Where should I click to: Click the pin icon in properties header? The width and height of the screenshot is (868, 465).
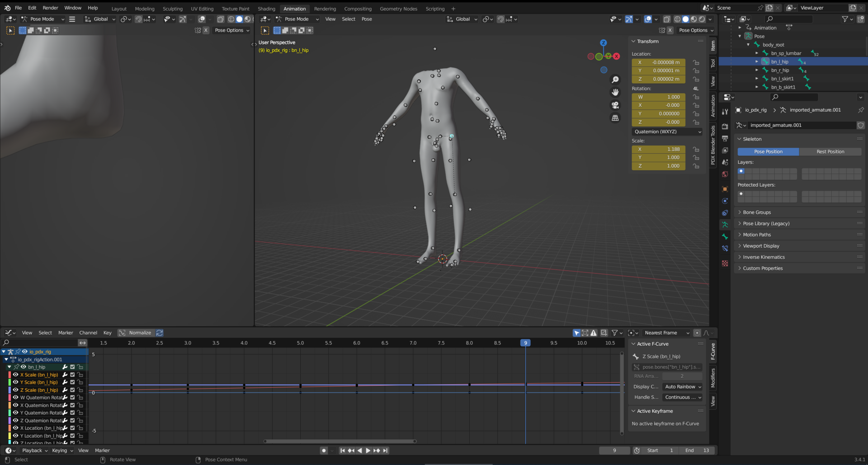861,110
